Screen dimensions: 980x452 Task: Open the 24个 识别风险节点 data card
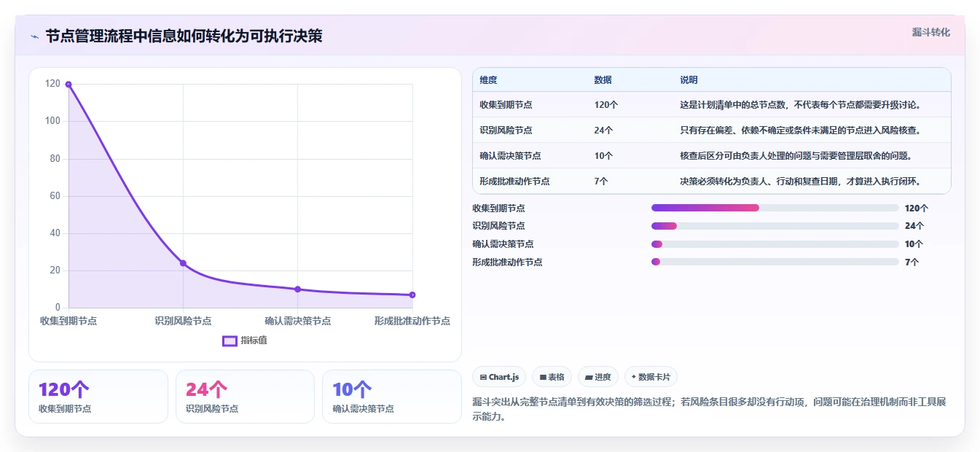tap(245, 397)
